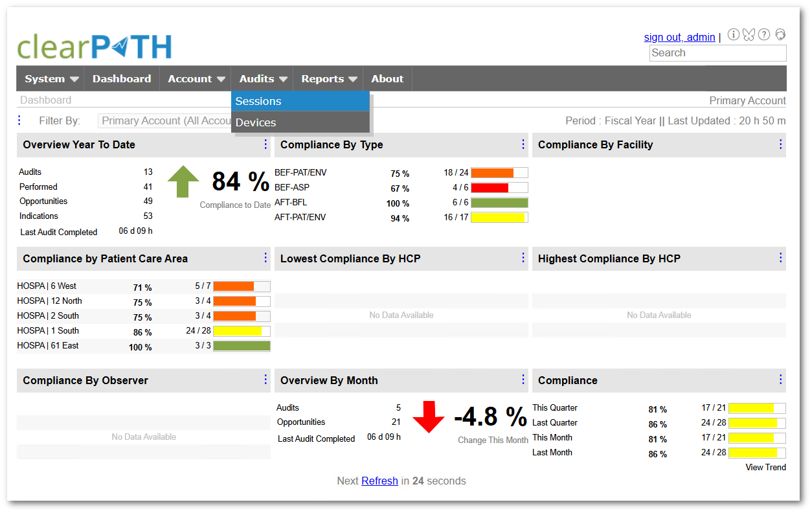812x513 pixels.
Task: Click the green up arrow indicator
Action: [183, 181]
